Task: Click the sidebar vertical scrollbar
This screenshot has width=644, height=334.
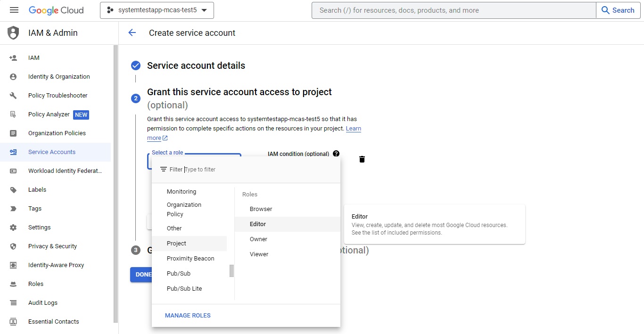Action: (116, 184)
